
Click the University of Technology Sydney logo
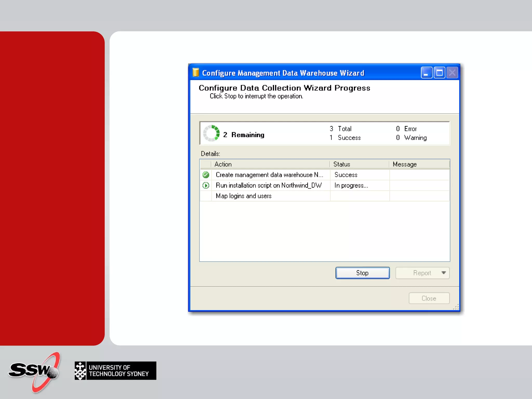coord(115,371)
